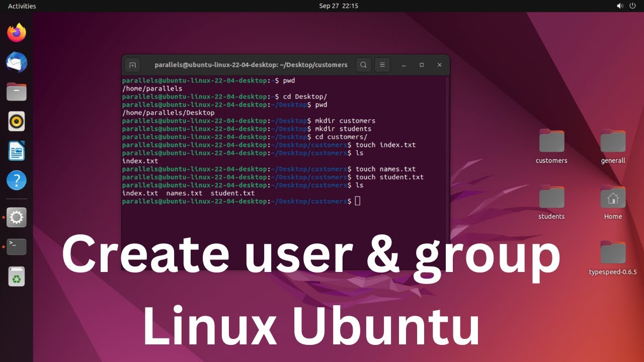Click the 'mkdir customers' command line

(x=249, y=121)
